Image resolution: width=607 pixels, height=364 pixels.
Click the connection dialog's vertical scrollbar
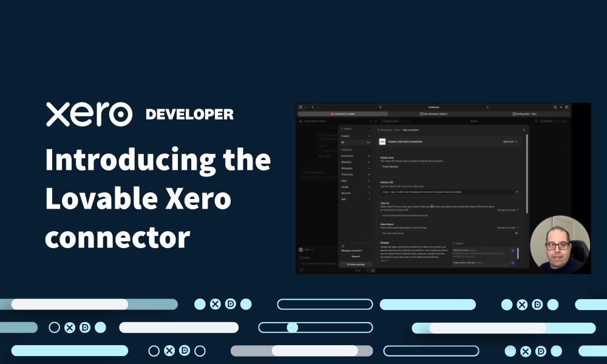(x=527, y=174)
